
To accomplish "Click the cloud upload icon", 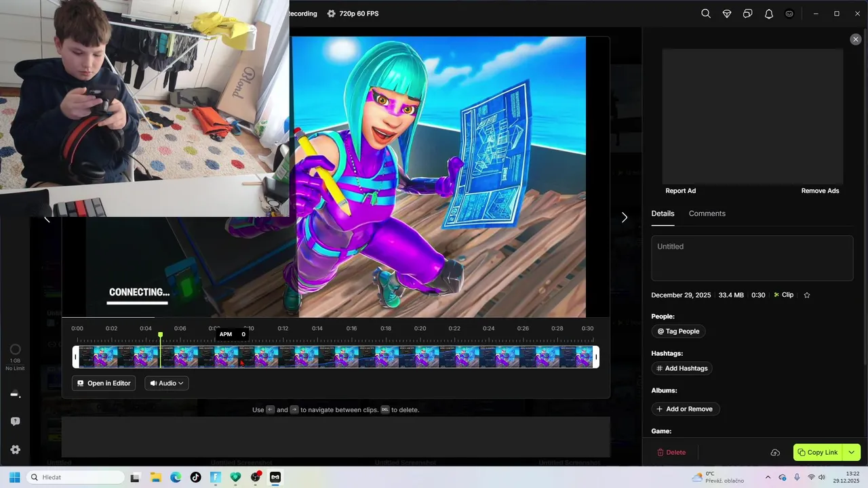I will click(775, 452).
